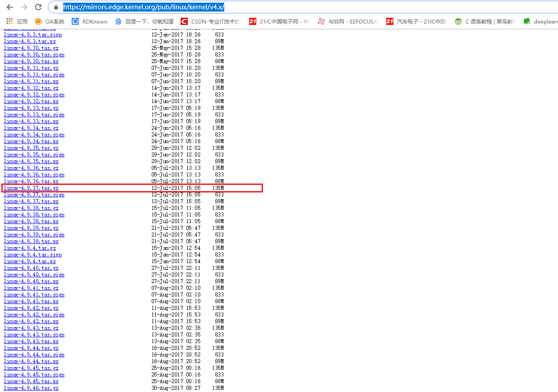Open the linux-4.9.30.tar.sign link
Image resolution: width=558 pixels, height=392 pixels.
(34, 55)
